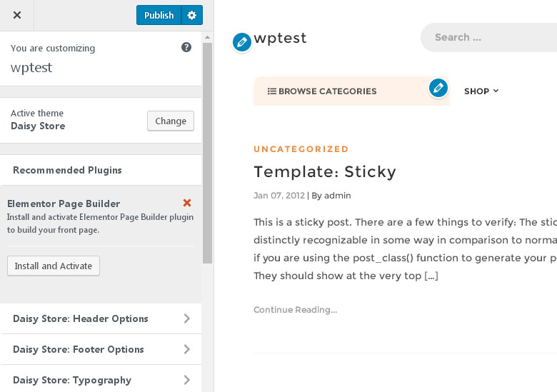Click the Publish button
Screen dimensions: 557x392
159,15
